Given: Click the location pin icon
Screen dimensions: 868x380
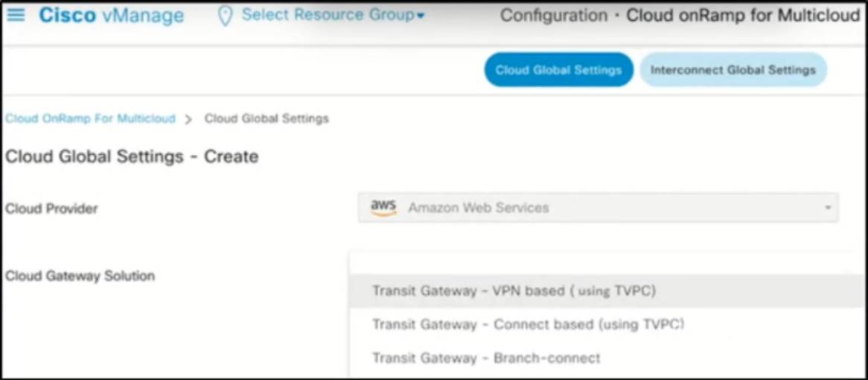Looking at the screenshot, I should click(x=225, y=16).
